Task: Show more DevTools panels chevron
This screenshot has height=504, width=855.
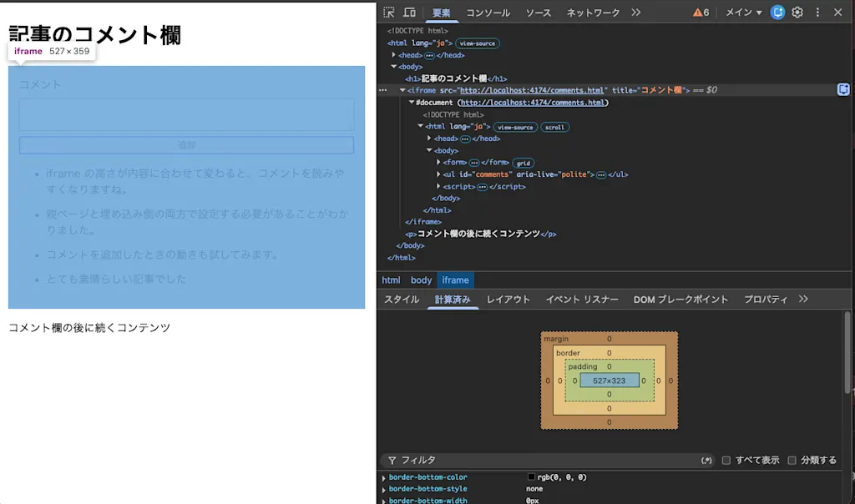Action: pyautogui.click(x=635, y=12)
